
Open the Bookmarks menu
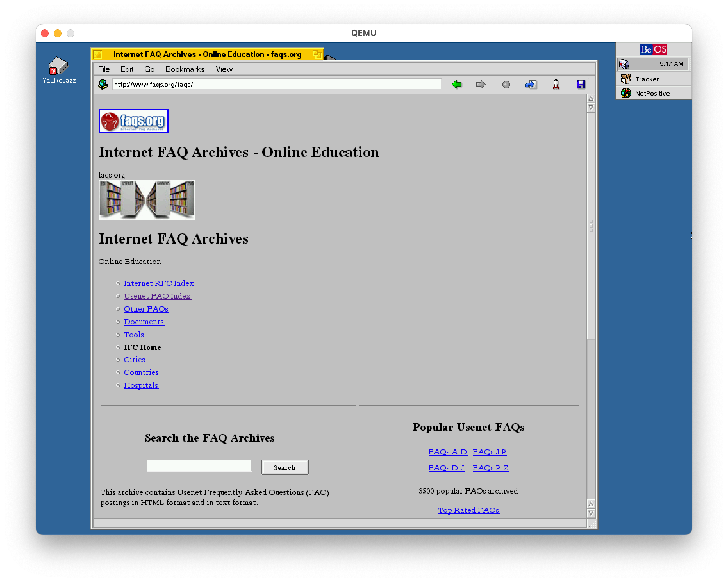[x=185, y=69]
